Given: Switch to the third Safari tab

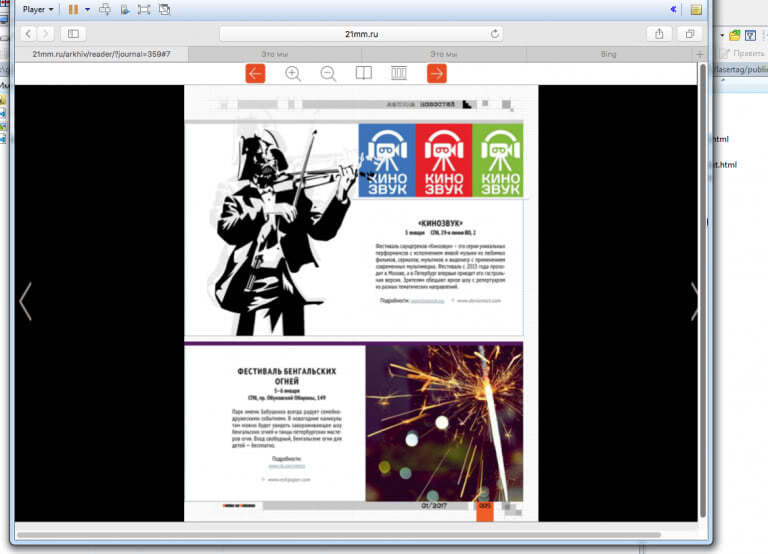Looking at the screenshot, I should pos(443,54).
